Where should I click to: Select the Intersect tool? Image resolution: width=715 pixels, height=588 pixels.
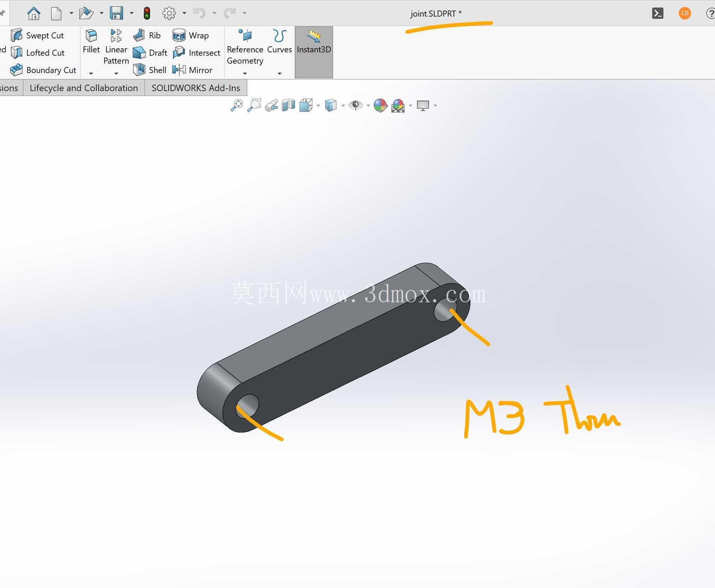point(196,53)
